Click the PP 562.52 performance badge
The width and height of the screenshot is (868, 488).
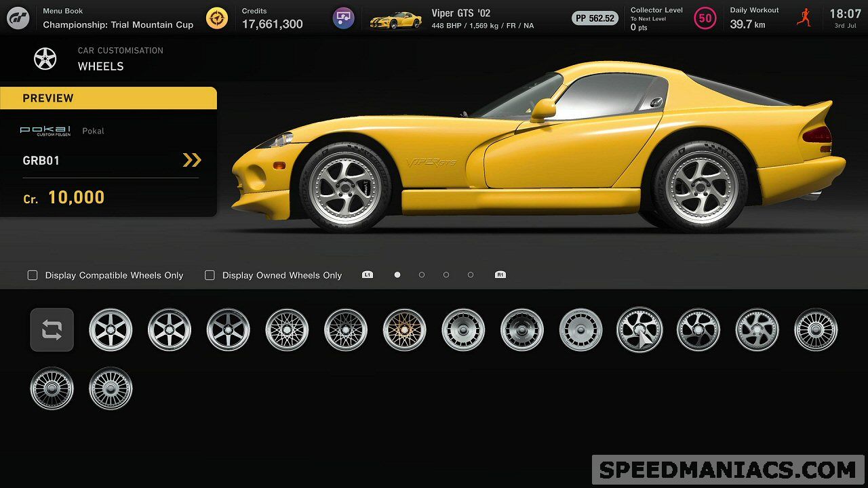pyautogui.click(x=595, y=18)
